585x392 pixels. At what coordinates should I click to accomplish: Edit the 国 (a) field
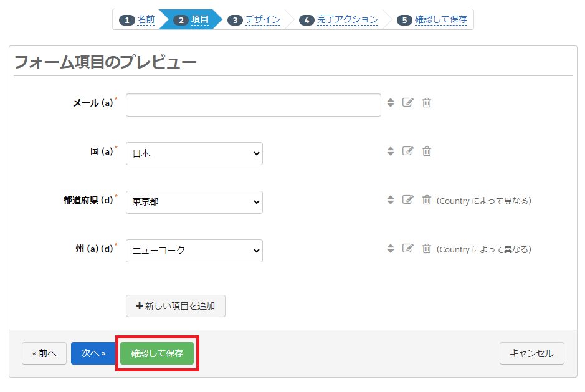click(408, 151)
